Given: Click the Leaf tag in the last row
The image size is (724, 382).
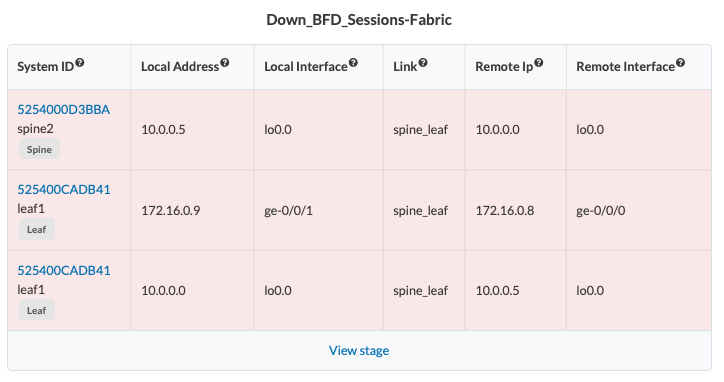Looking at the screenshot, I should [36, 310].
